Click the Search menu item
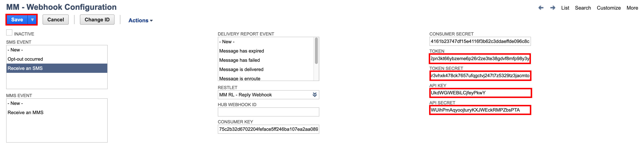 pyautogui.click(x=583, y=8)
